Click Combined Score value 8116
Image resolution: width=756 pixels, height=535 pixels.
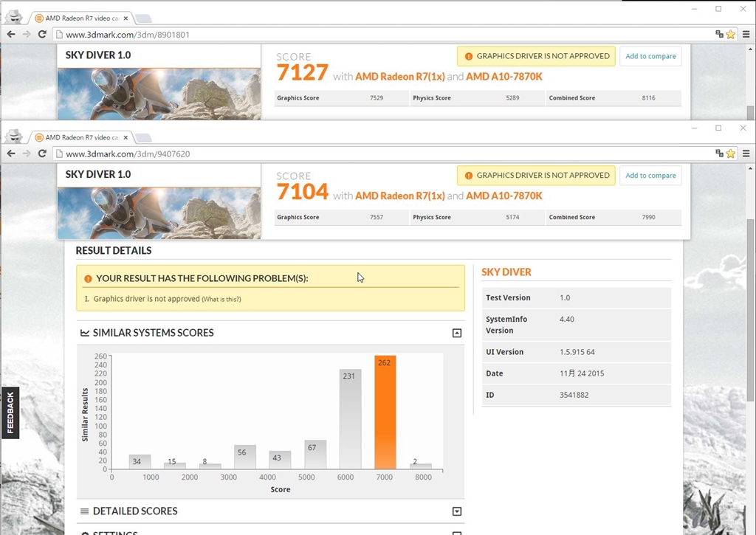648,98
